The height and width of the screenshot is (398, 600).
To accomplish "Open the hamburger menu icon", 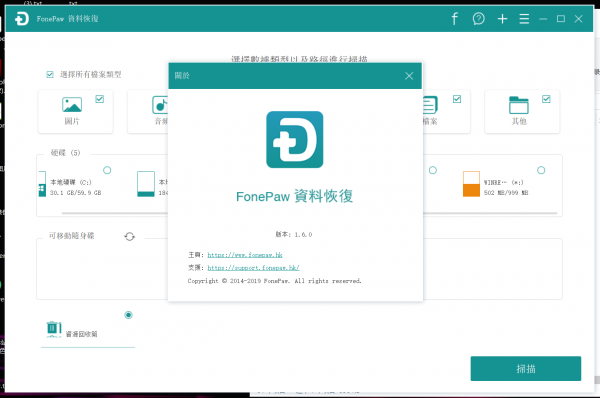I will pyautogui.click(x=524, y=19).
